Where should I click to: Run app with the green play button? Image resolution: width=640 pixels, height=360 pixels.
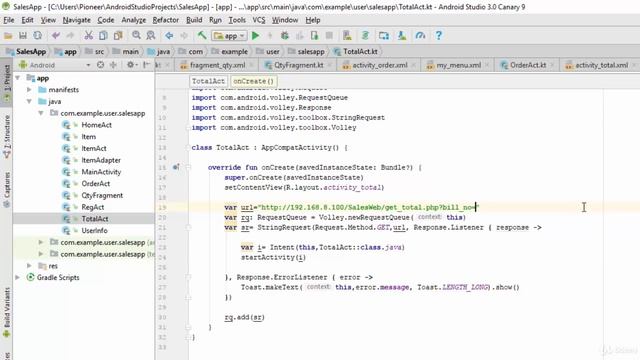coord(256,36)
